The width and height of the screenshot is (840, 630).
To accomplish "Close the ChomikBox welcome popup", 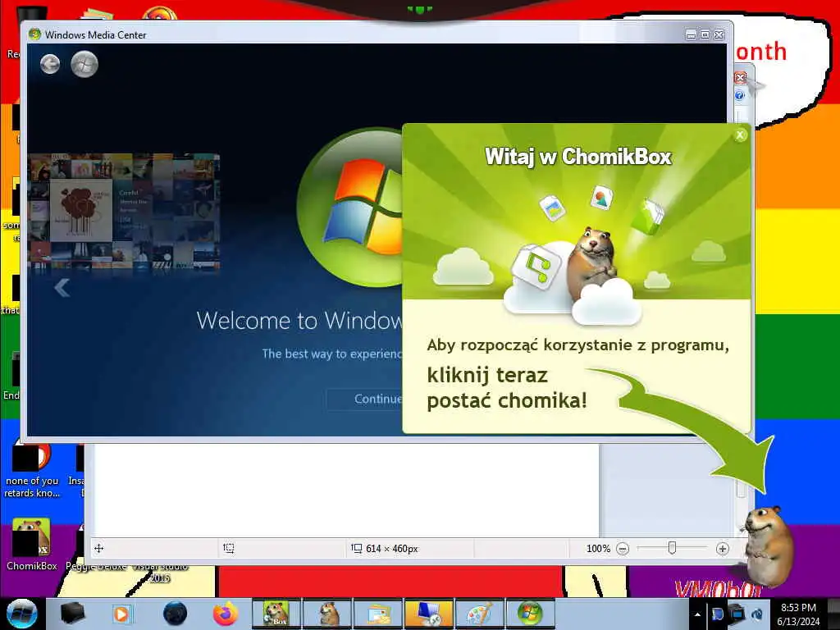I will (x=740, y=135).
